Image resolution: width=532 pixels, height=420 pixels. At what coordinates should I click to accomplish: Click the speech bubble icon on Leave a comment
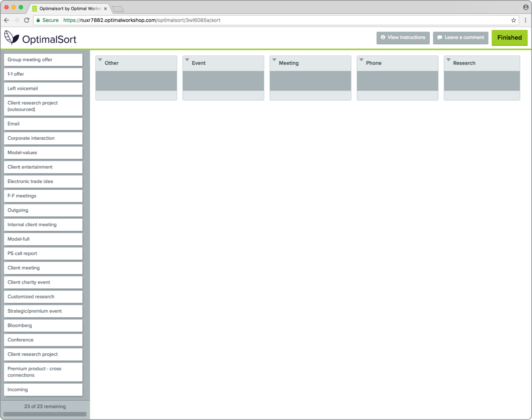[x=439, y=38]
